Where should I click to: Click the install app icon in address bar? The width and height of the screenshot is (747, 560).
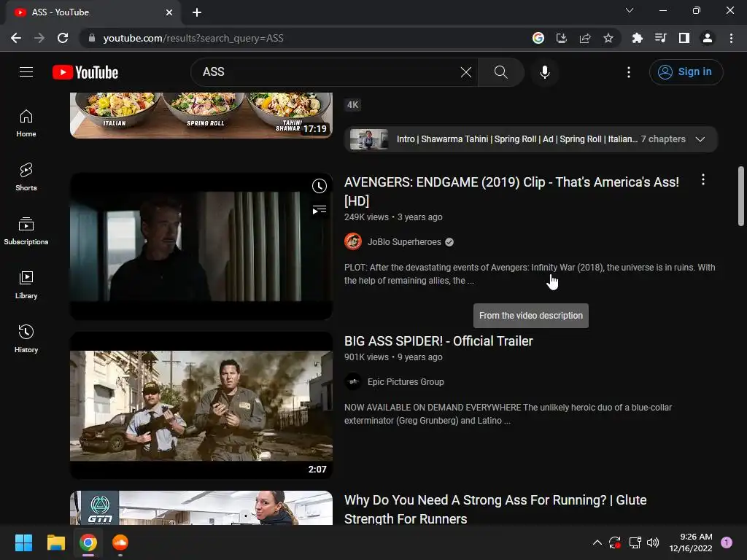pos(561,38)
